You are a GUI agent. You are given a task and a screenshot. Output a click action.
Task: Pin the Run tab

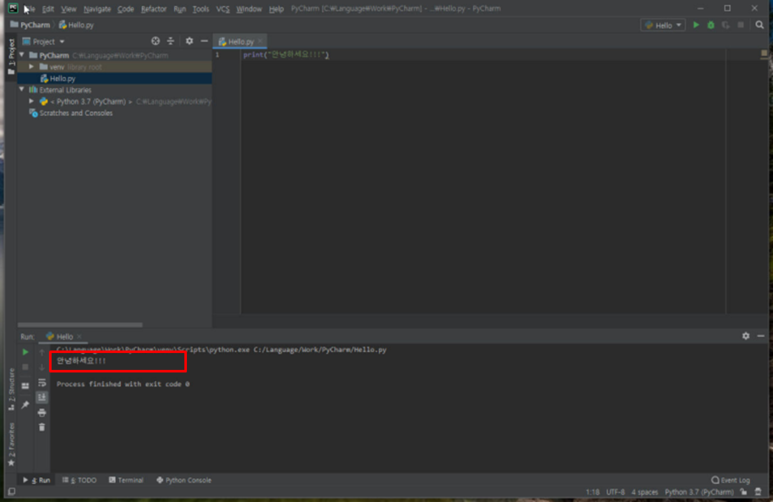(x=25, y=405)
